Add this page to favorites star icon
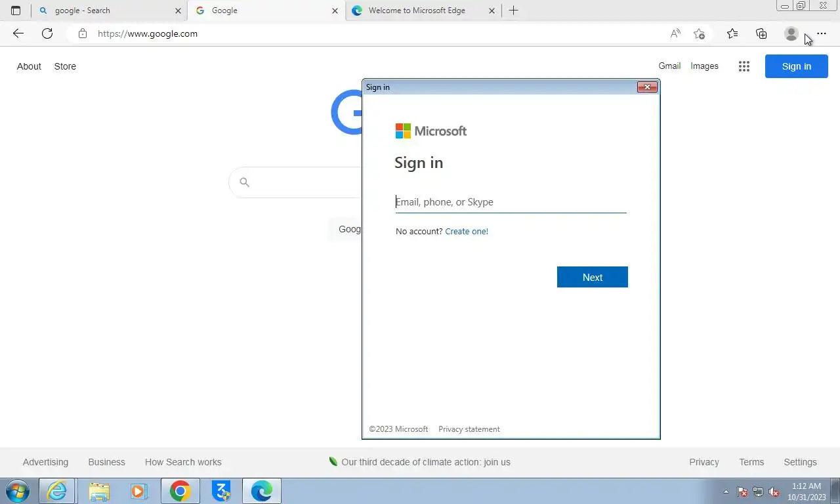This screenshot has height=504, width=840. coord(700,33)
